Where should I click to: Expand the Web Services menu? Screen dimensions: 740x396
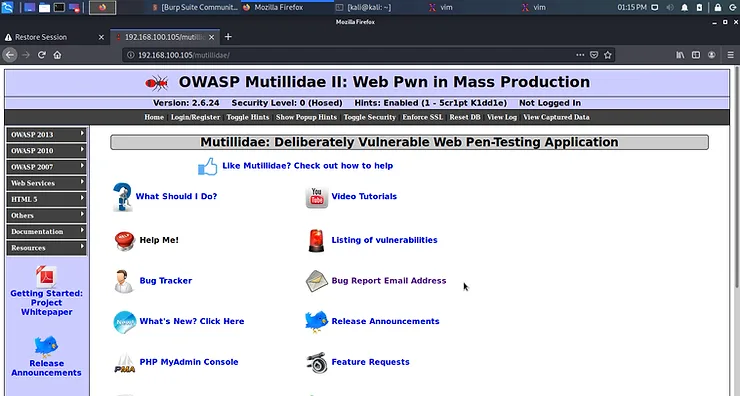pos(46,183)
